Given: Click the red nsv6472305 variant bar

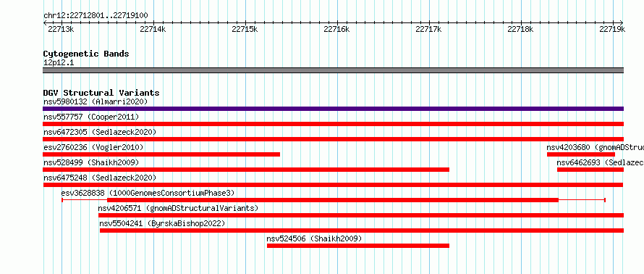Looking at the screenshot, I should (333, 139).
